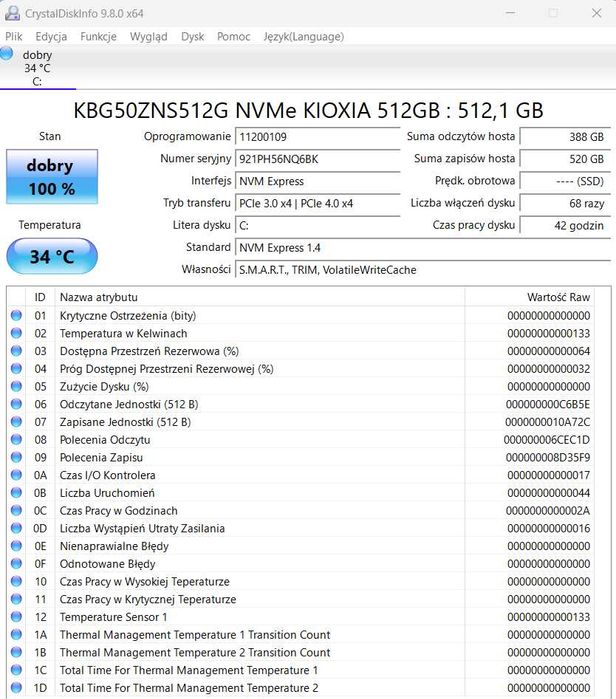The height and width of the screenshot is (699, 616).
Task: Click the 'Nazwa atrybutu' column header
Action: point(259,297)
